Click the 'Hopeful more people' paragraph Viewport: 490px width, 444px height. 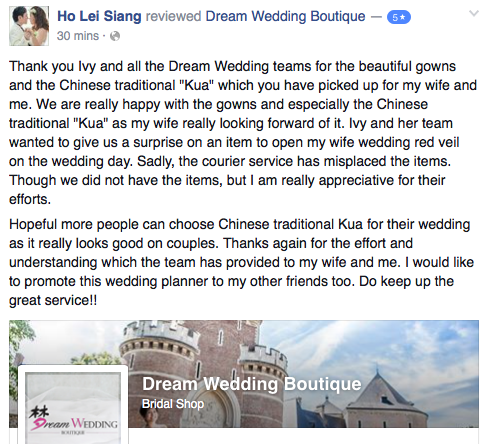tap(241, 262)
